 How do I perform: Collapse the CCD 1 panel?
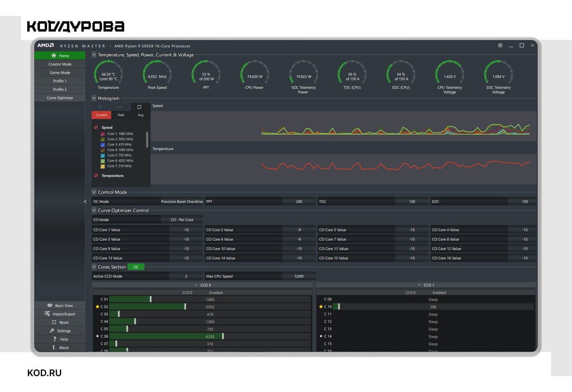click(x=419, y=285)
